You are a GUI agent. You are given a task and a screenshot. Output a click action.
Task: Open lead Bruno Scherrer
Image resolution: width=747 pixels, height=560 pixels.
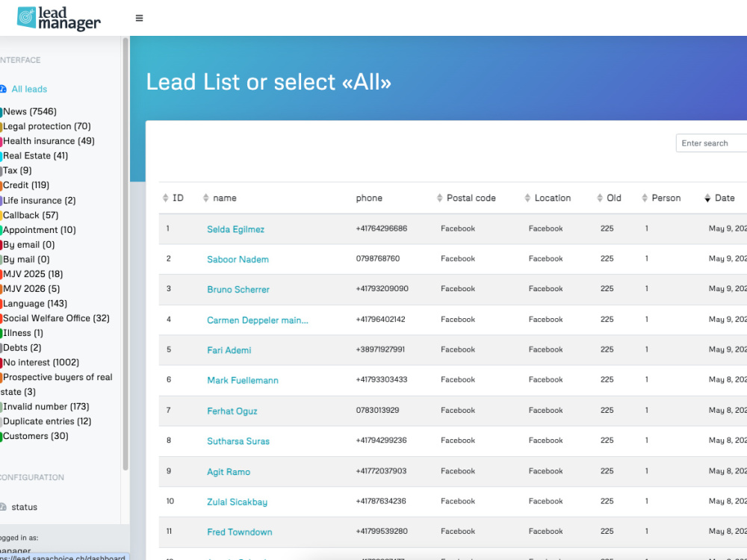coord(238,290)
